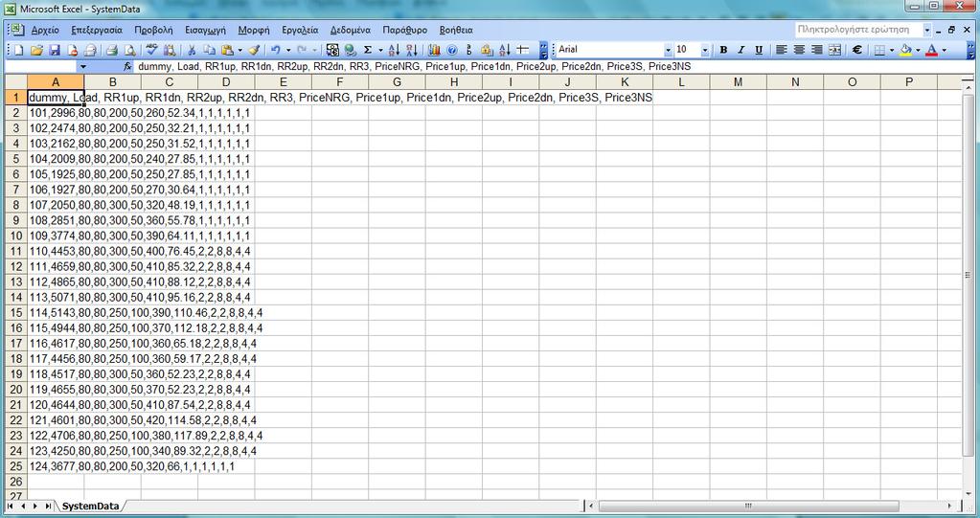Open the Εισαγωγή menu
980x518 pixels.
pos(205,30)
